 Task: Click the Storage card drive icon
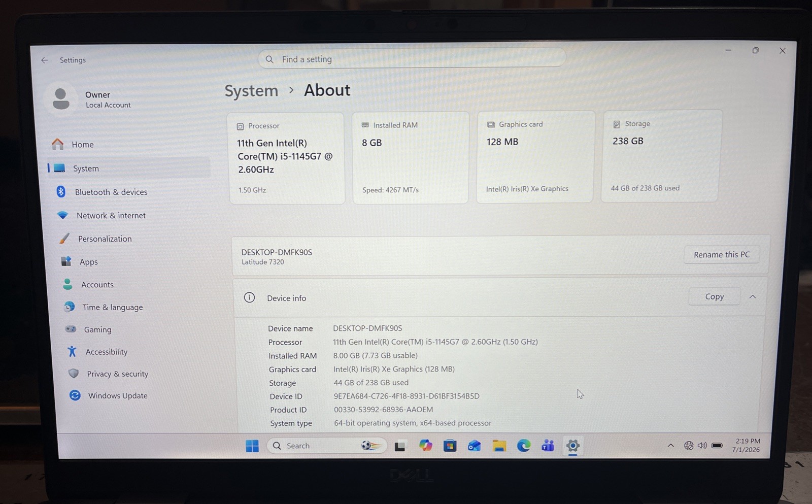pyautogui.click(x=616, y=124)
